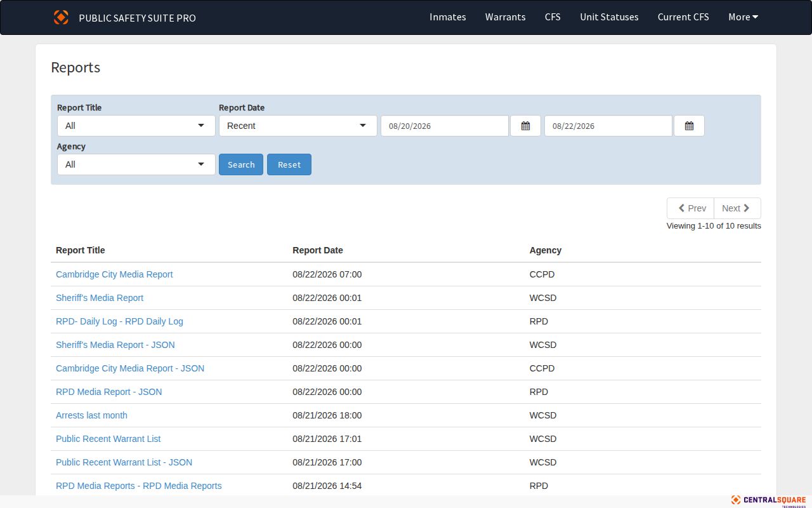Click the start date field 08/20/2026
812x508 pixels.
tap(445, 126)
